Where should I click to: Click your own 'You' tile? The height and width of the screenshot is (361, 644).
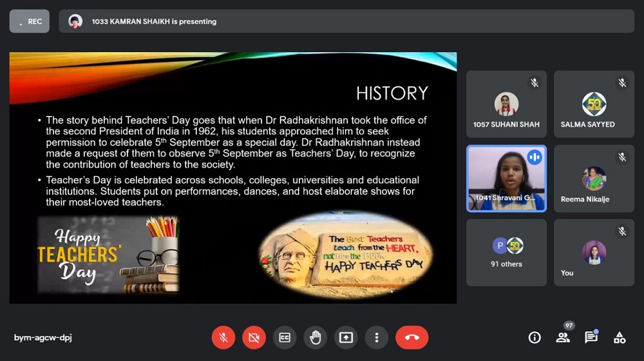click(x=594, y=252)
